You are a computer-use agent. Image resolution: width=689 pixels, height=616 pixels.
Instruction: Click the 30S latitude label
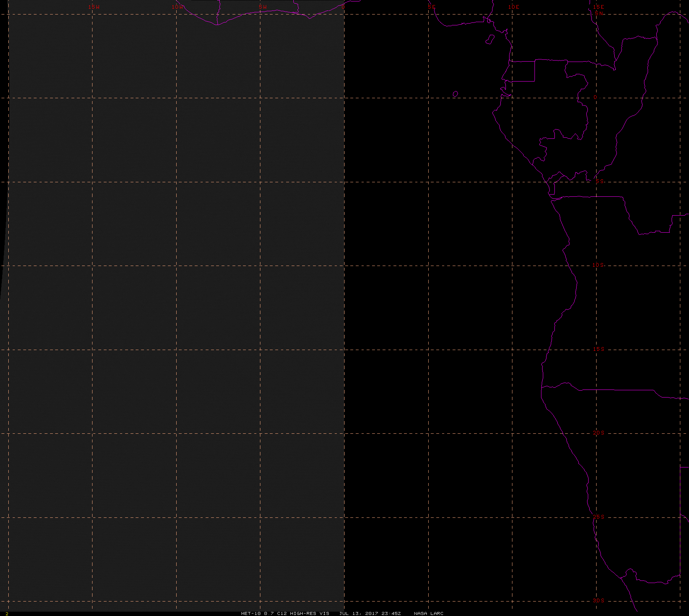tap(599, 600)
